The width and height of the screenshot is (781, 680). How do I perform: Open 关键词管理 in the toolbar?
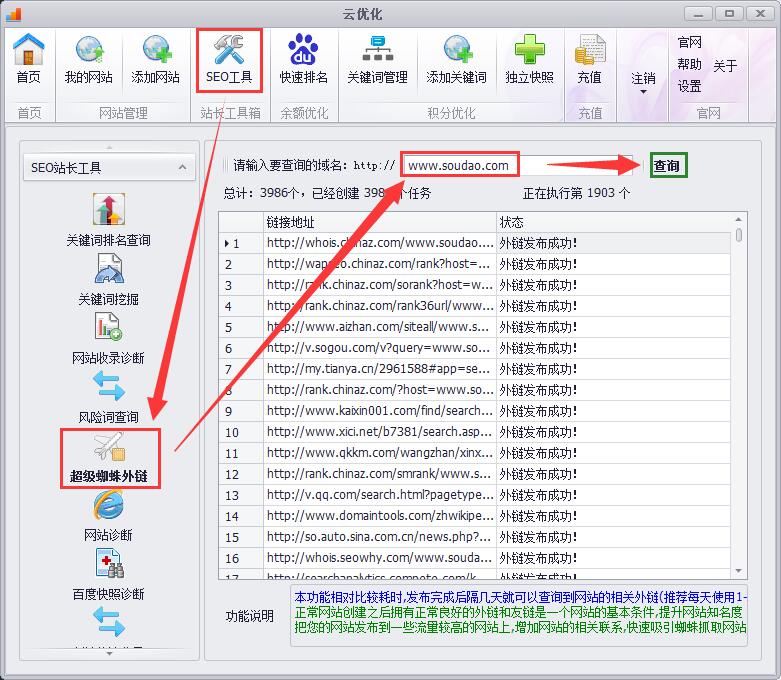click(x=377, y=58)
